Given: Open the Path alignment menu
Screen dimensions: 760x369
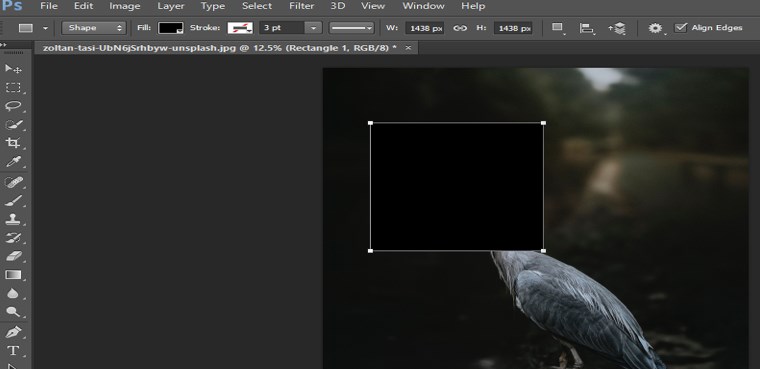Looking at the screenshot, I should coord(586,29).
